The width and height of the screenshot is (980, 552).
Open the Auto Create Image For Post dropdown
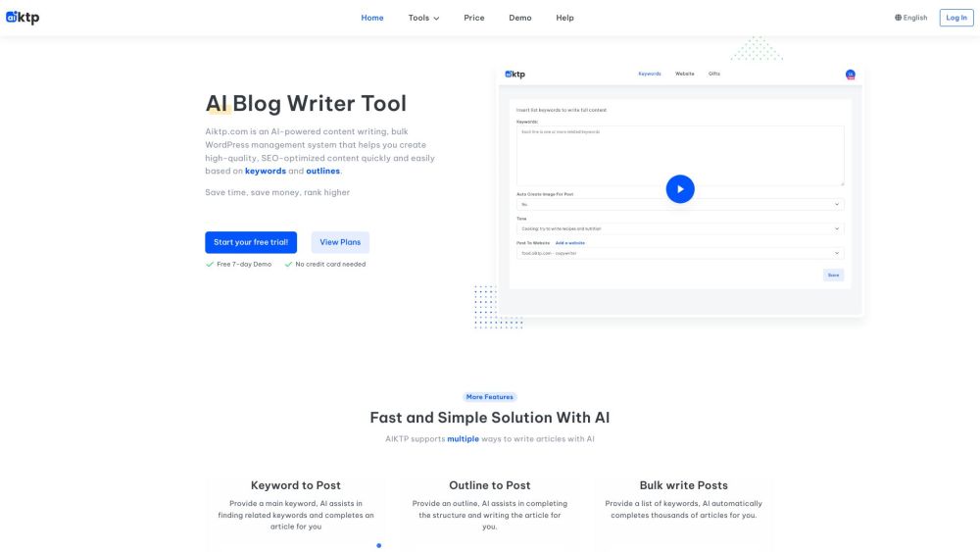(679, 204)
